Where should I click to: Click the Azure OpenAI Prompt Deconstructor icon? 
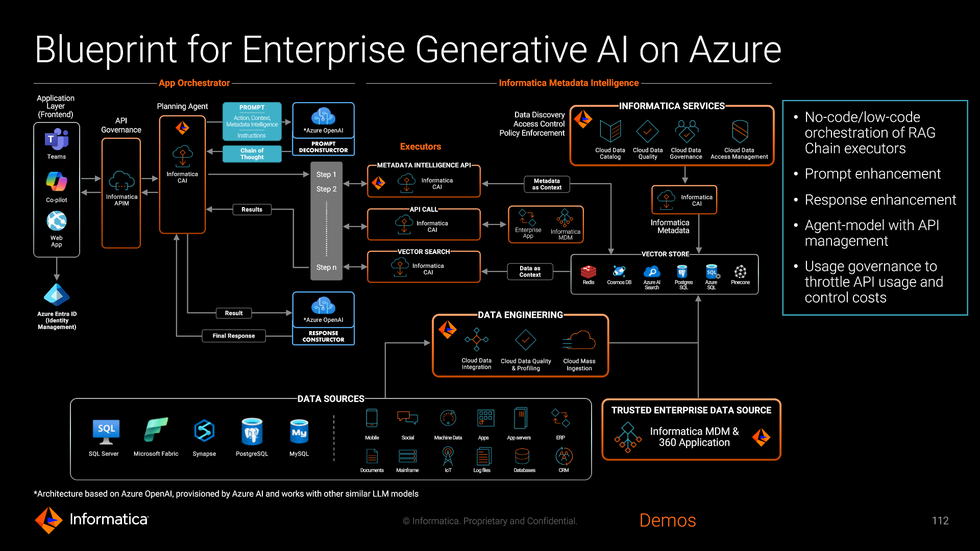(x=323, y=116)
